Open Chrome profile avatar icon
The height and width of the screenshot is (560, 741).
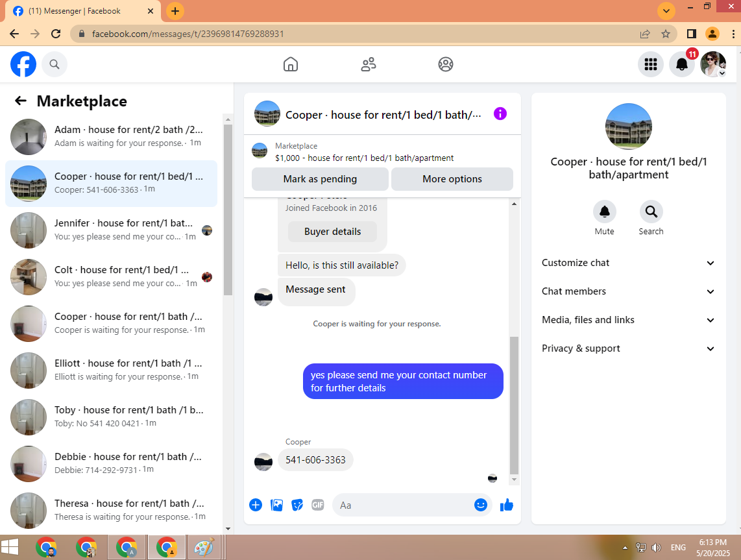click(x=712, y=34)
